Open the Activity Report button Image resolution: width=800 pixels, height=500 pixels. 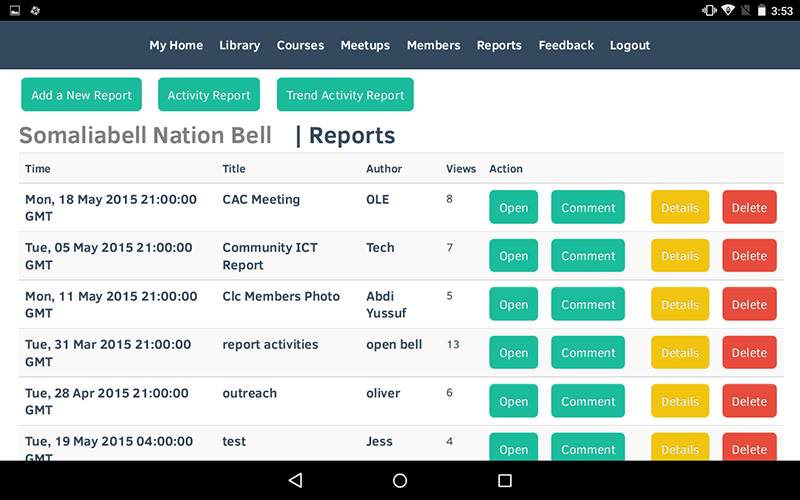[209, 95]
